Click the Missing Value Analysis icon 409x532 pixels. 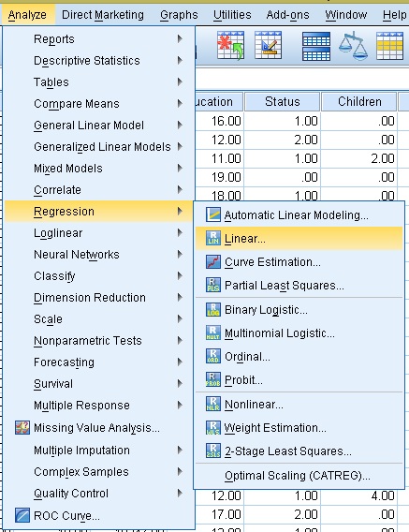tap(22, 427)
